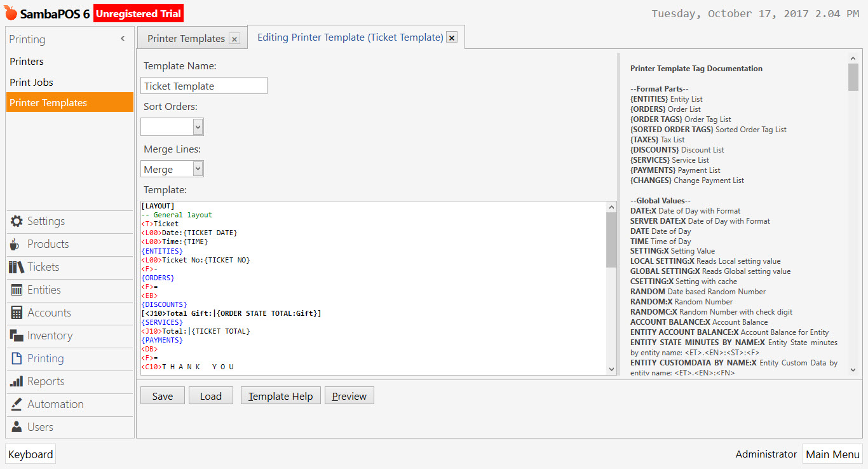Save the Ticket Template
The image size is (868, 469).
pyautogui.click(x=162, y=395)
